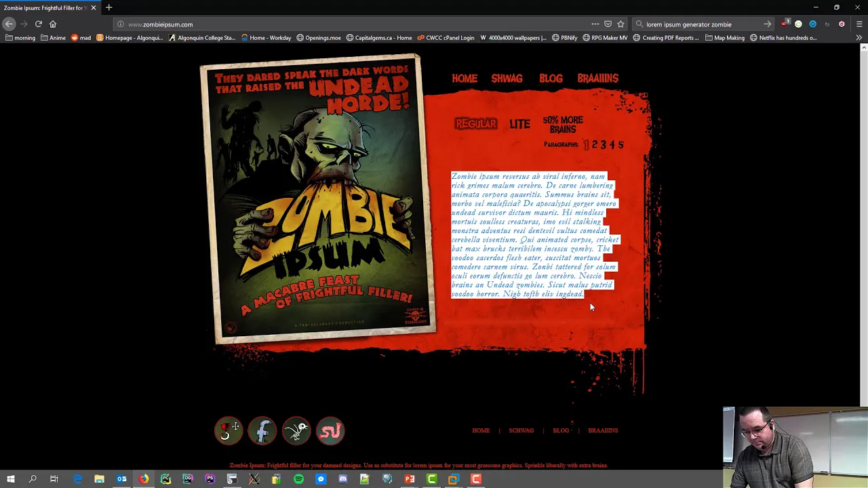
Task: Click footer BLOG link
Action: point(561,430)
